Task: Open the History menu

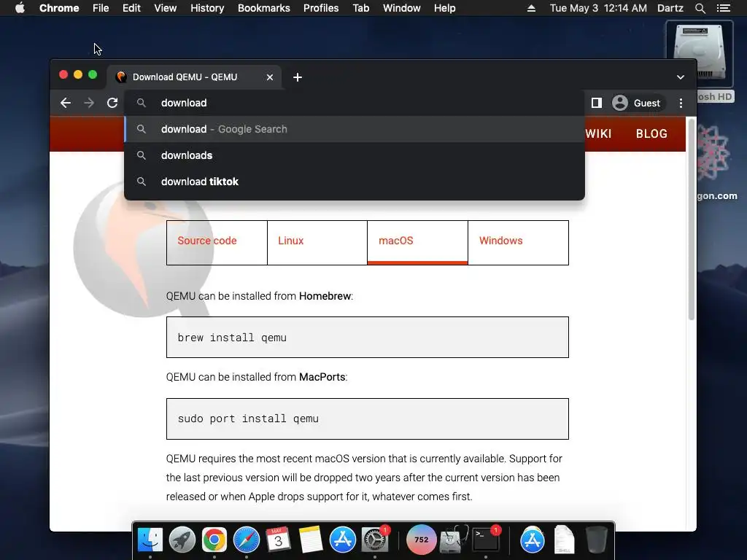Action: 207,8
